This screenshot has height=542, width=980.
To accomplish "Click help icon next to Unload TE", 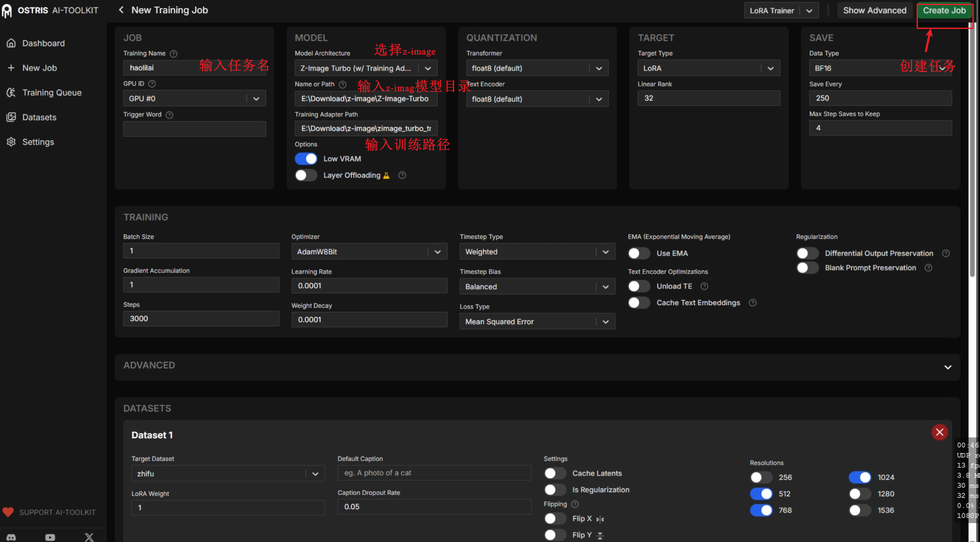I will (x=704, y=286).
